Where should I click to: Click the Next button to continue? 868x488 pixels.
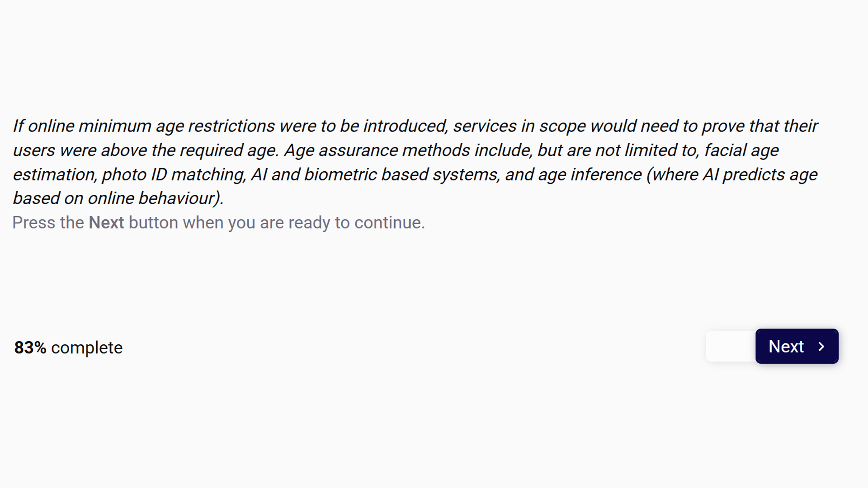pos(797,346)
